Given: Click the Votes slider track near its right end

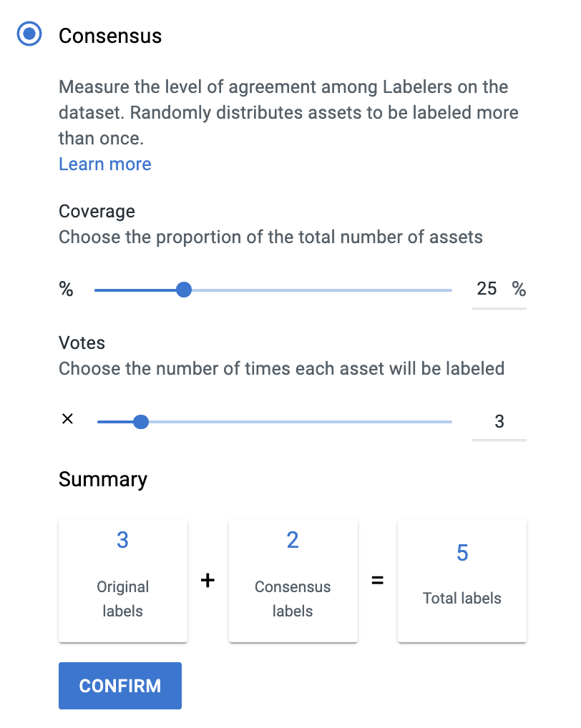Looking at the screenshot, I should [x=436, y=422].
